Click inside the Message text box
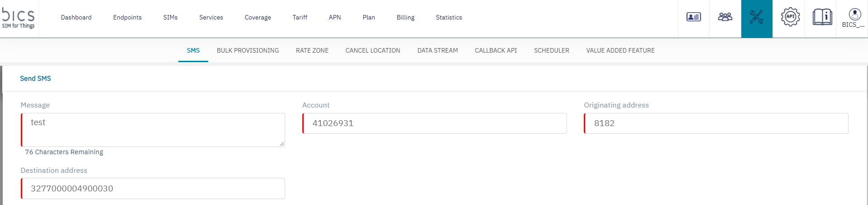 tap(153, 130)
